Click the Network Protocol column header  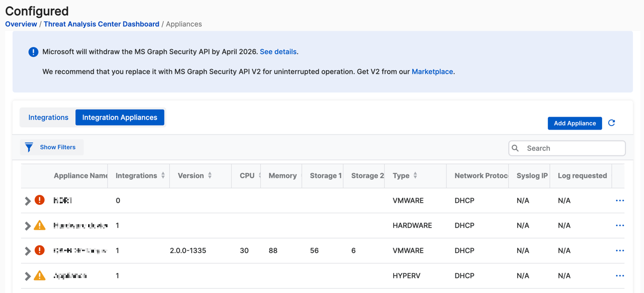point(481,175)
